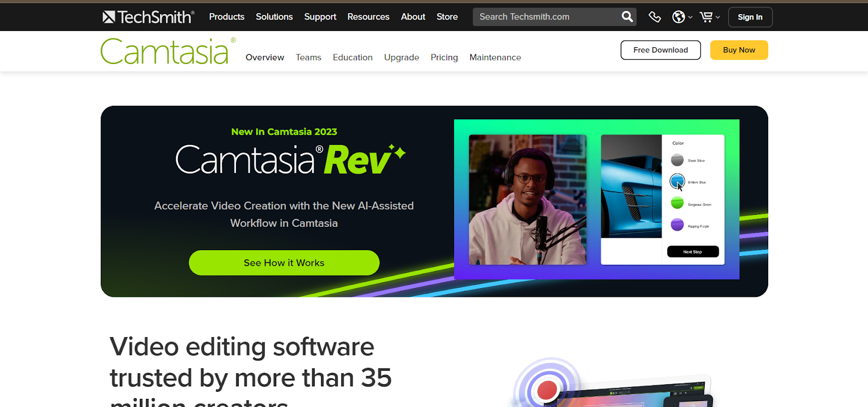This screenshot has height=407, width=868.
Task: Click See How it Works button
Action: pyautogui.click(x=284, y=263)
